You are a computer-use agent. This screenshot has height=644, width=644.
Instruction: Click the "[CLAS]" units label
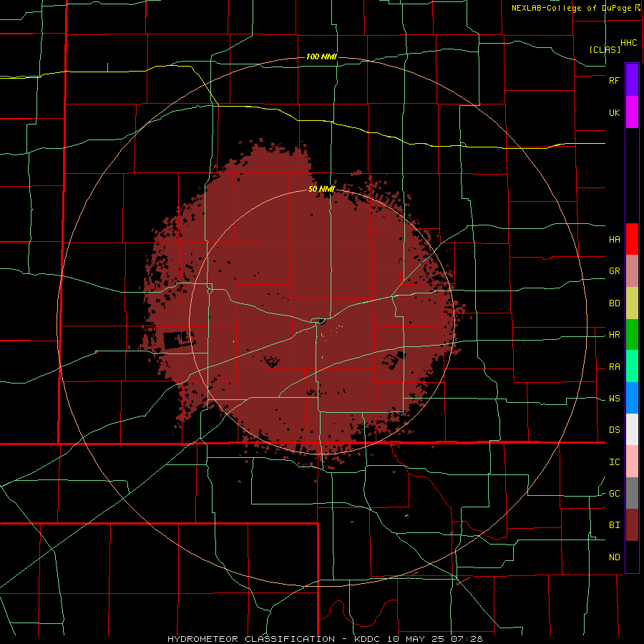(x=605, y=49)
